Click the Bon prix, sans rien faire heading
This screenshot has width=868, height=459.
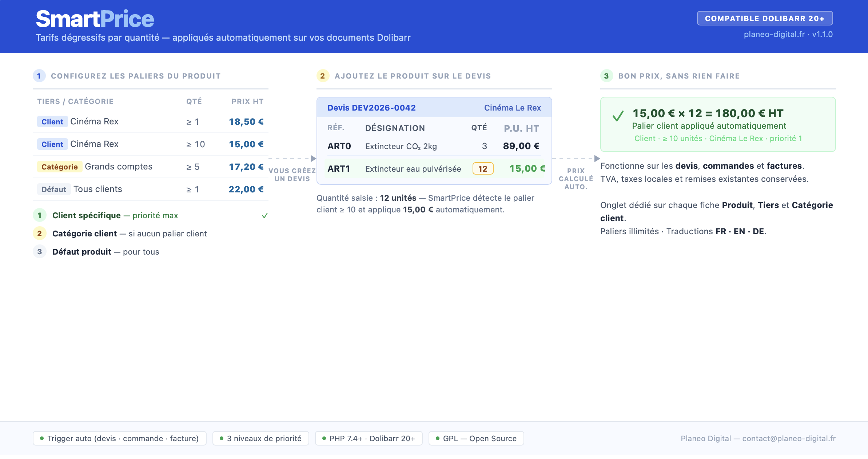point(679,76)
